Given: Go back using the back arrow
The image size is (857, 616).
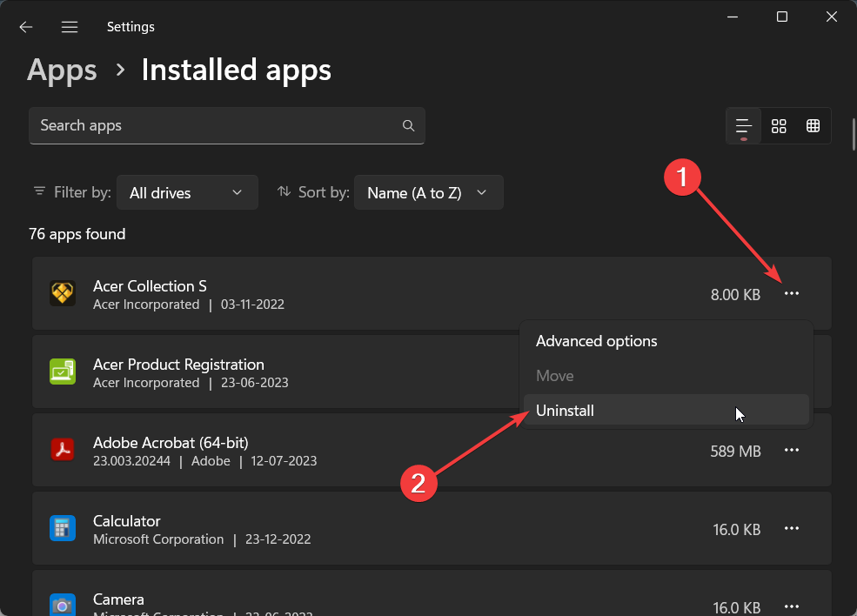Looking at the screenshot, I should 26,27.
